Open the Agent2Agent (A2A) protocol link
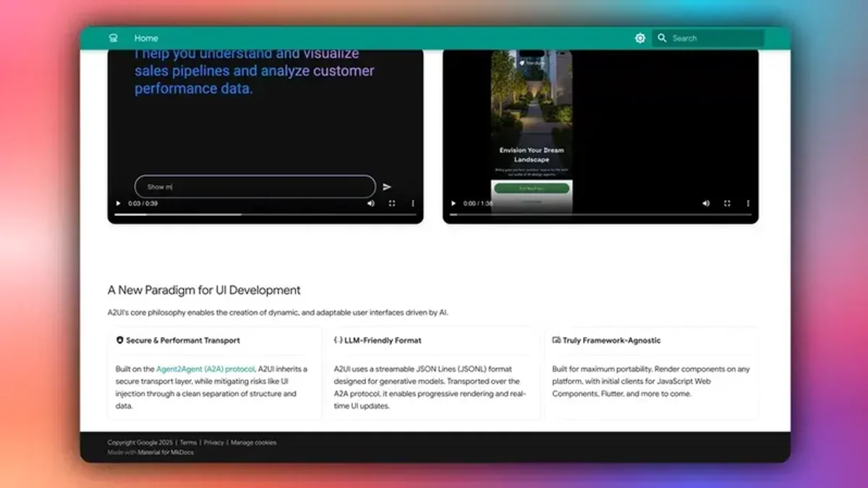 tap(205, 368)
